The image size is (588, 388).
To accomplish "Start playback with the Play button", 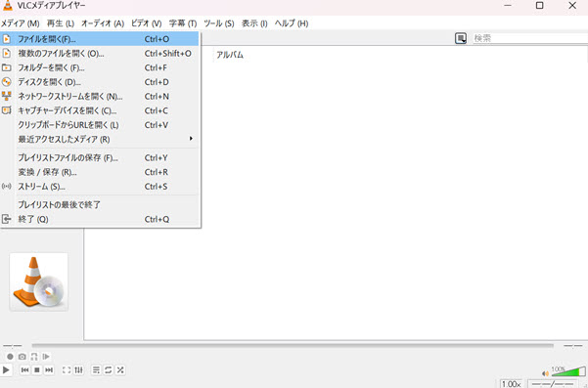I will coord(6,370).
